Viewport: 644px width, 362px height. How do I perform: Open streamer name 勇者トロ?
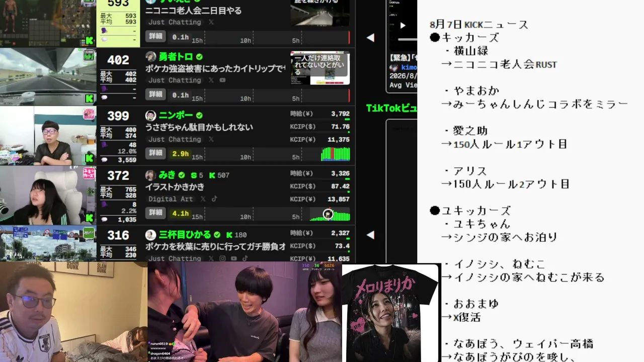[176, 57]
